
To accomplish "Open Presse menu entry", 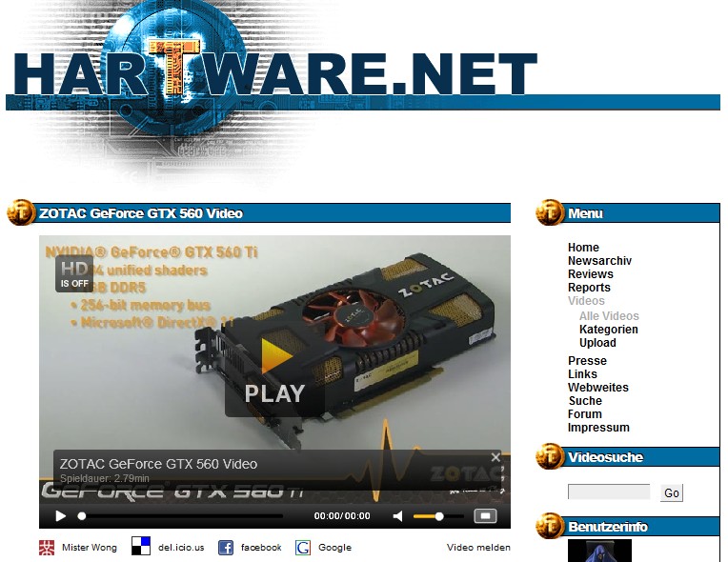I will [587, 361].
